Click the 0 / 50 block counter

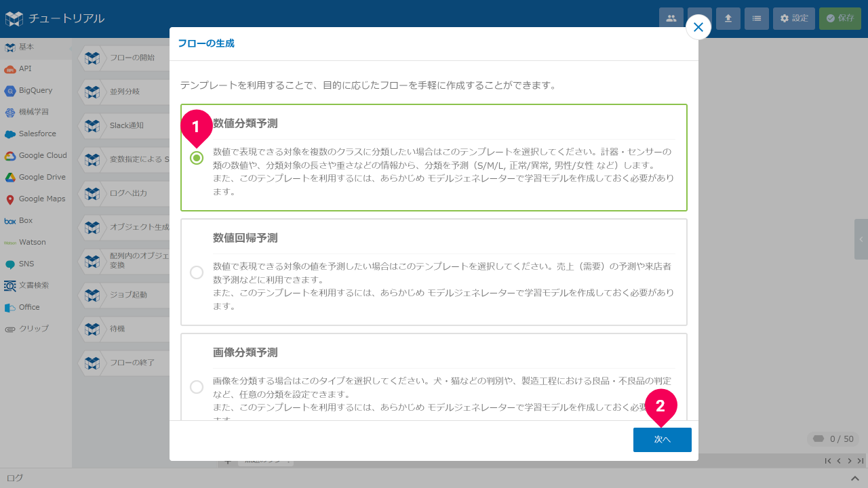point(833,439)
